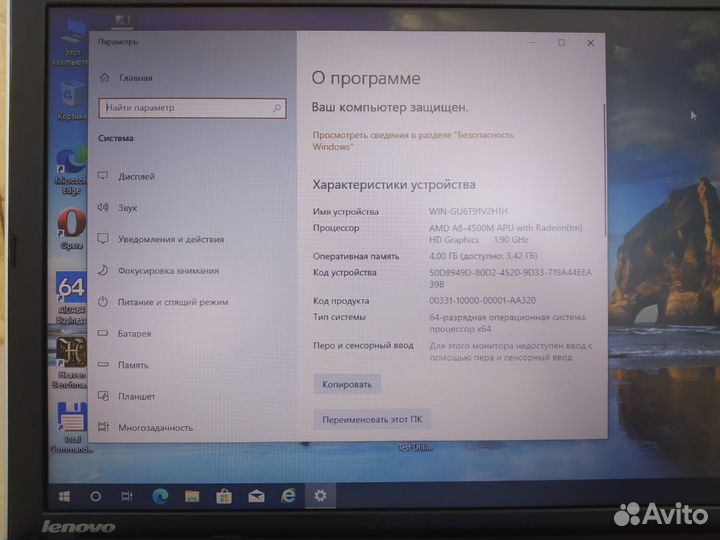The image size is (720, 540).
Task: Click the moon icon for focus assist
Action: click(x=103, y=270)
